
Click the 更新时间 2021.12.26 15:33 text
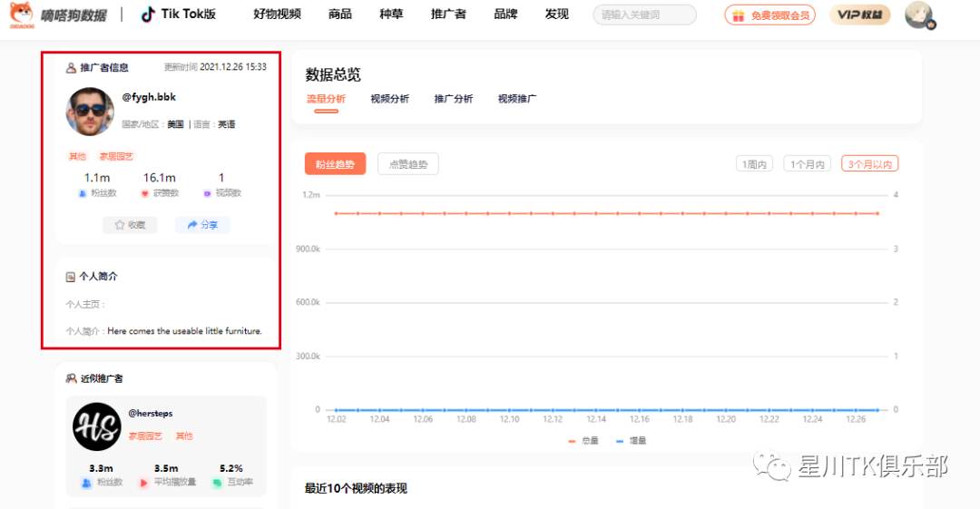pyautogui.click(x=215, y=67)
